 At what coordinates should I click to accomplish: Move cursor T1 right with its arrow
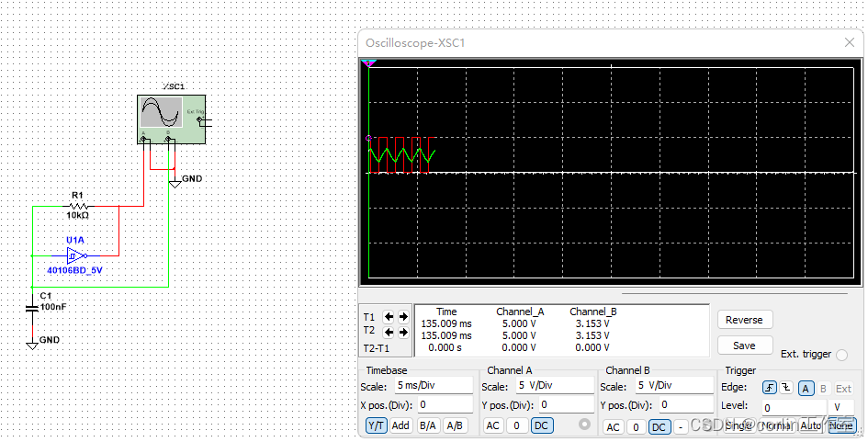tap(403, 317)
